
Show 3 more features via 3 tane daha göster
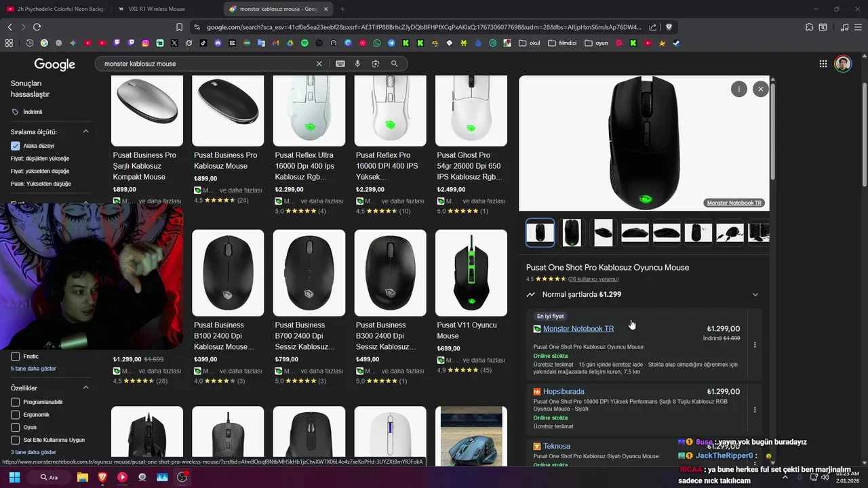click(33, 452)
